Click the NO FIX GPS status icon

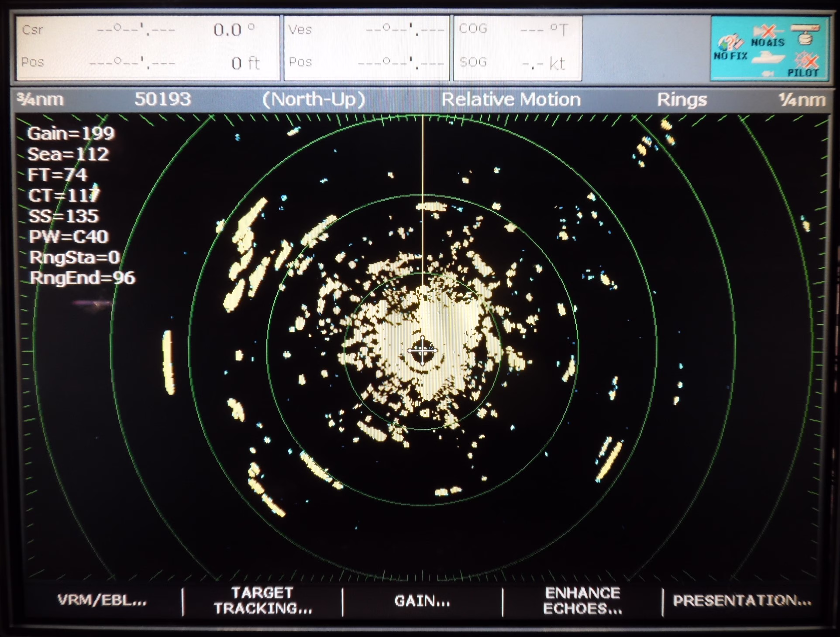[x=730, y=47]
